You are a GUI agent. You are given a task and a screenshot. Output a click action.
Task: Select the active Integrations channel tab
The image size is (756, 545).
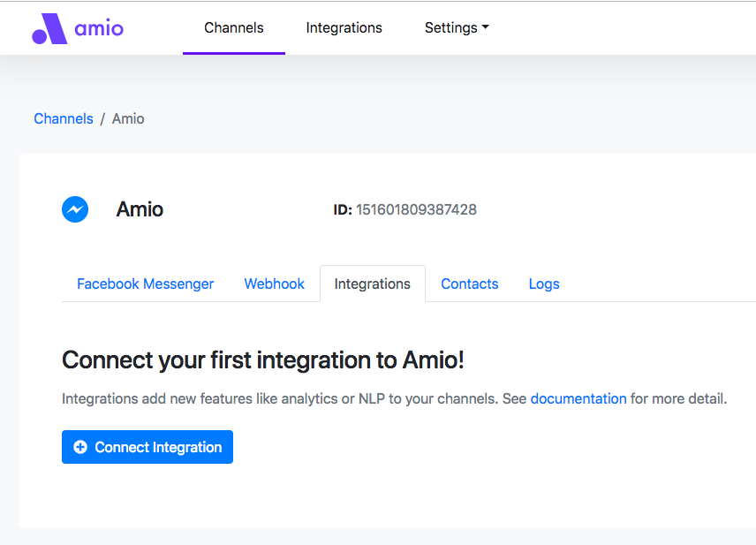372,284
